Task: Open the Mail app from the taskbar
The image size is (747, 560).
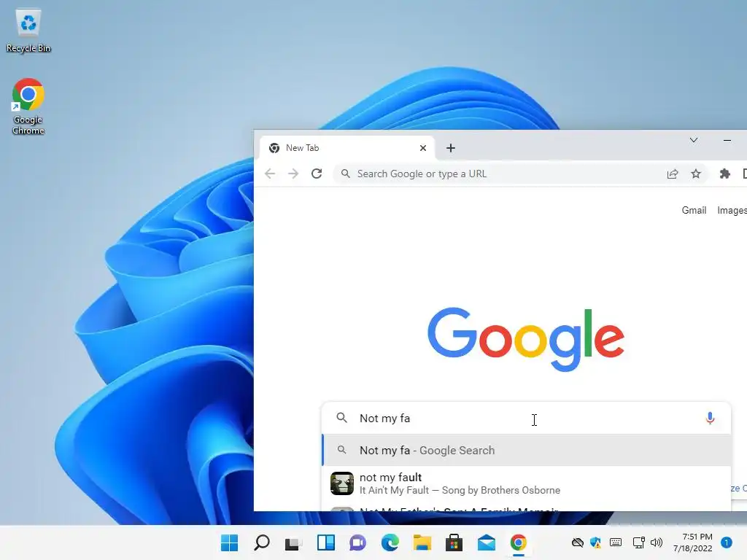Action: click(487, 542)
